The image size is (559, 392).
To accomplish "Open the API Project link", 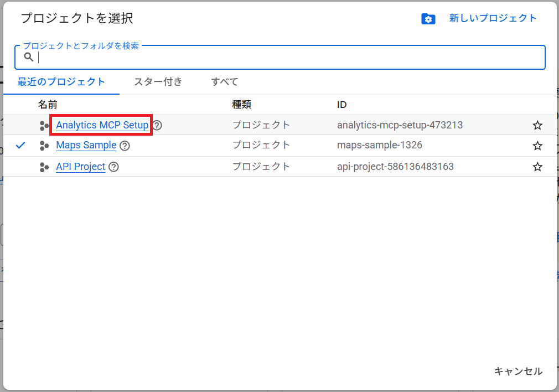I will point(80,167).
